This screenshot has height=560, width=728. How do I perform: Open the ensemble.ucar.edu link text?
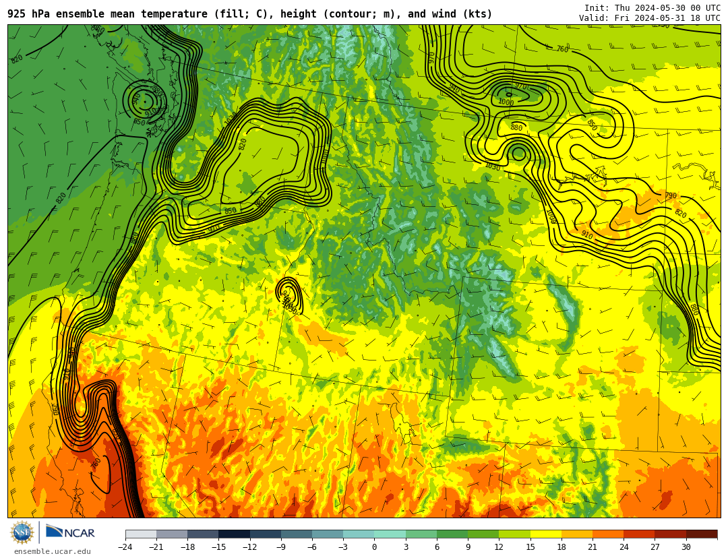tap(52, 552)
